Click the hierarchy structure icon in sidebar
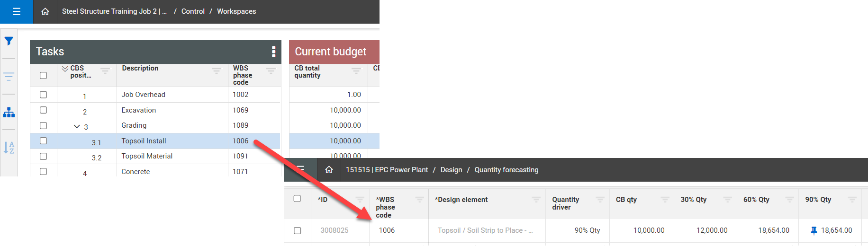Viewport: 868px width, 246px height. [9, 113]
